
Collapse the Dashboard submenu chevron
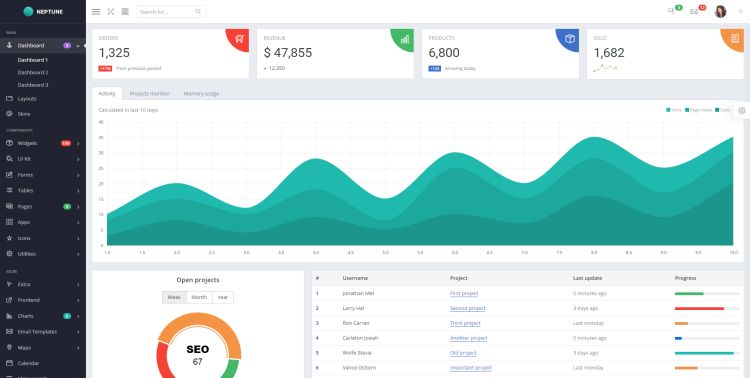(78, 46)
